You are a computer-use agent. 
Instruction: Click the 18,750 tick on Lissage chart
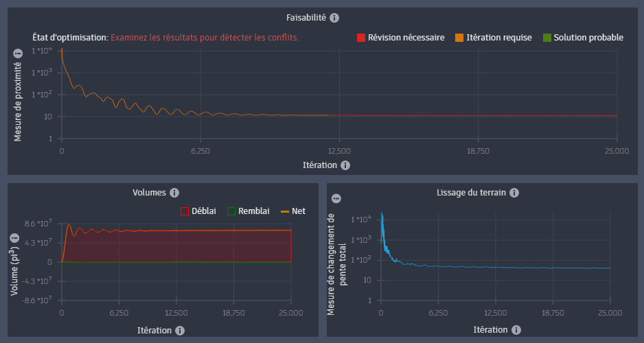553,313
